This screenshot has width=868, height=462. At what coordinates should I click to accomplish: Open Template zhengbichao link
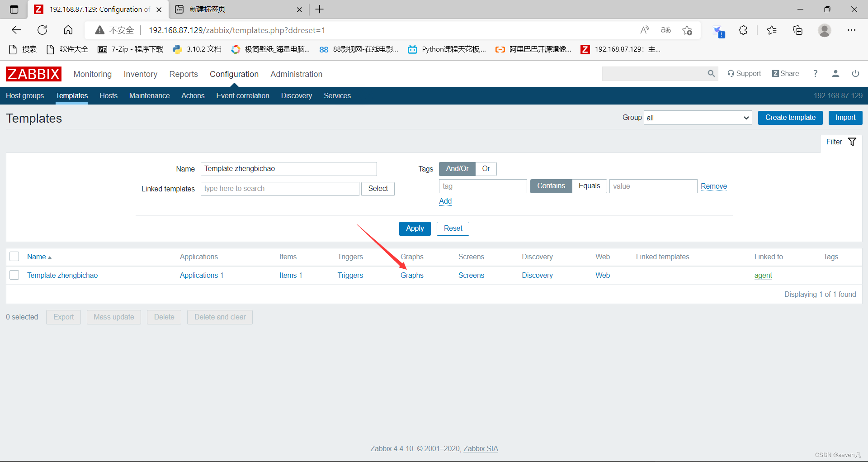[x=62, y=276]
